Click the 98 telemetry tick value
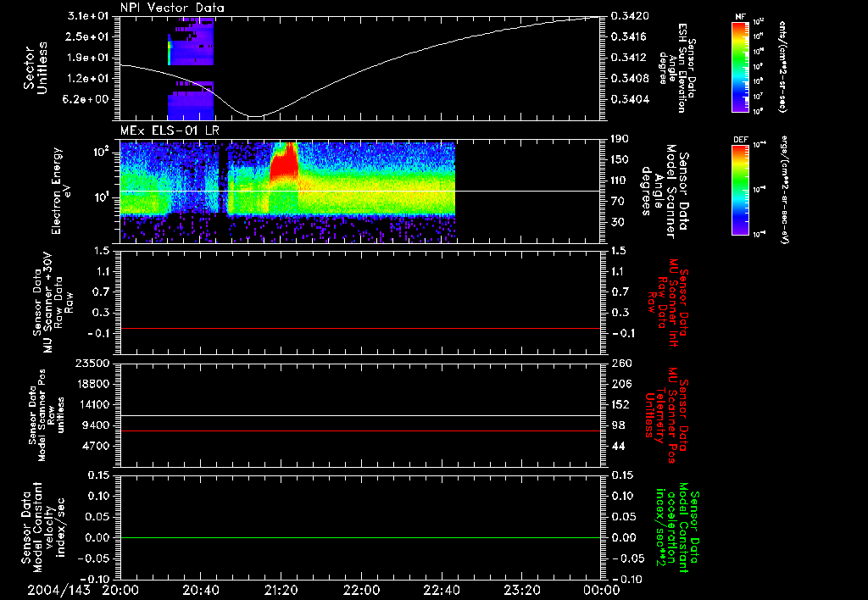The width and height of the screenshot is (868, 600). pos(618,425)
